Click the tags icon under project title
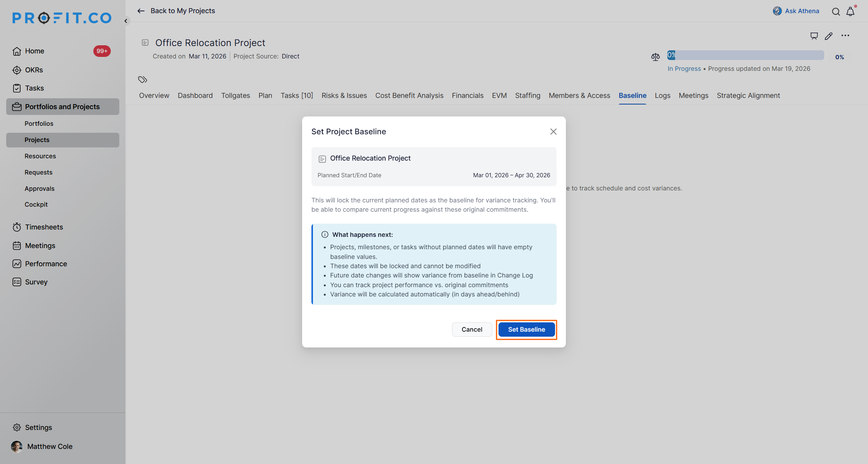This screenshot has height=464, width=868. 143,80
